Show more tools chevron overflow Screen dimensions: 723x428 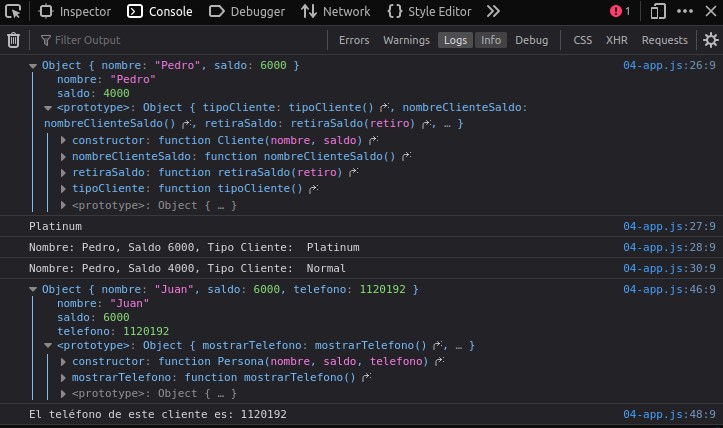point(493,11)
